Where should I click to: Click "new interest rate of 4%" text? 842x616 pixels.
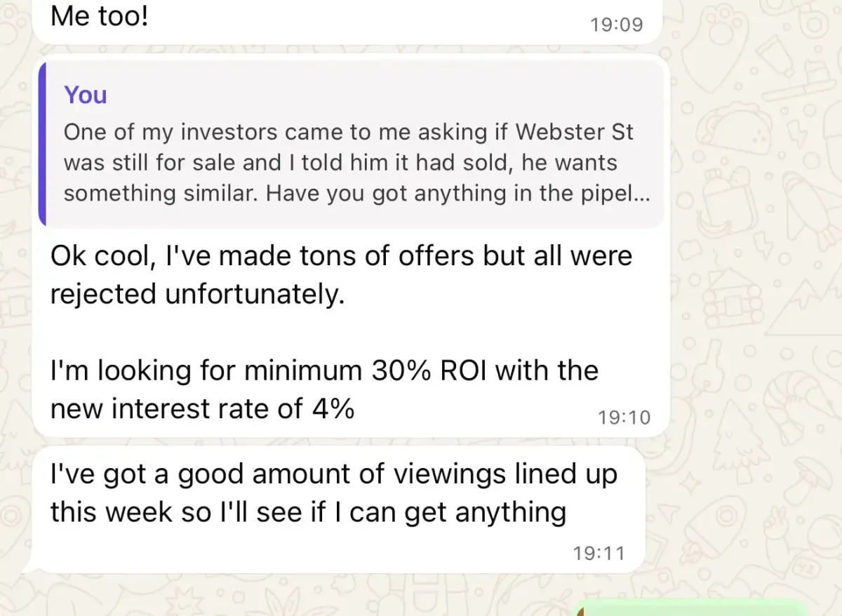202,408
